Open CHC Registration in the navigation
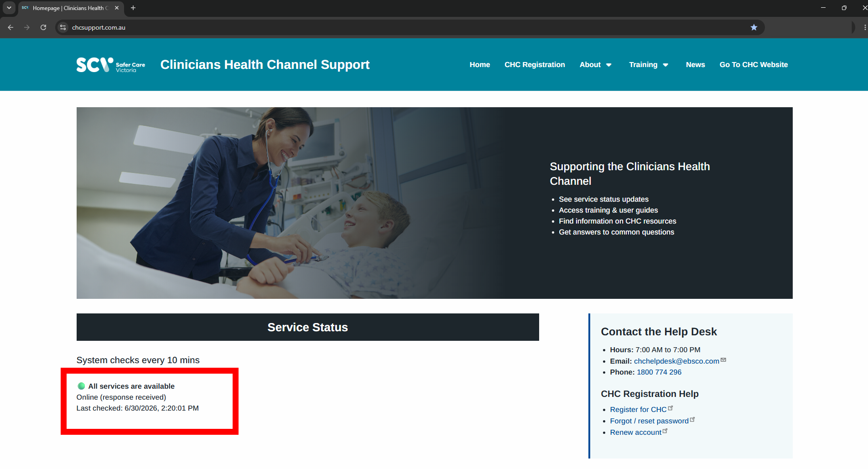The width and height of the screenshot is (868, 469). [x=535, y=65]
